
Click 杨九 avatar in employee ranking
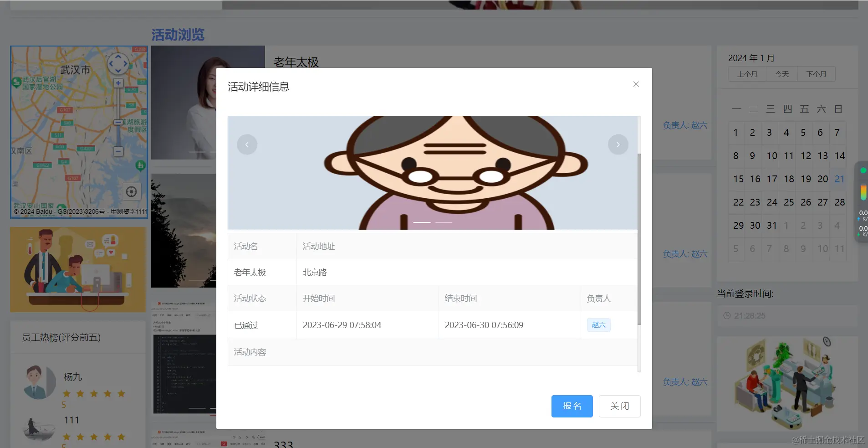tap(40, 382)
